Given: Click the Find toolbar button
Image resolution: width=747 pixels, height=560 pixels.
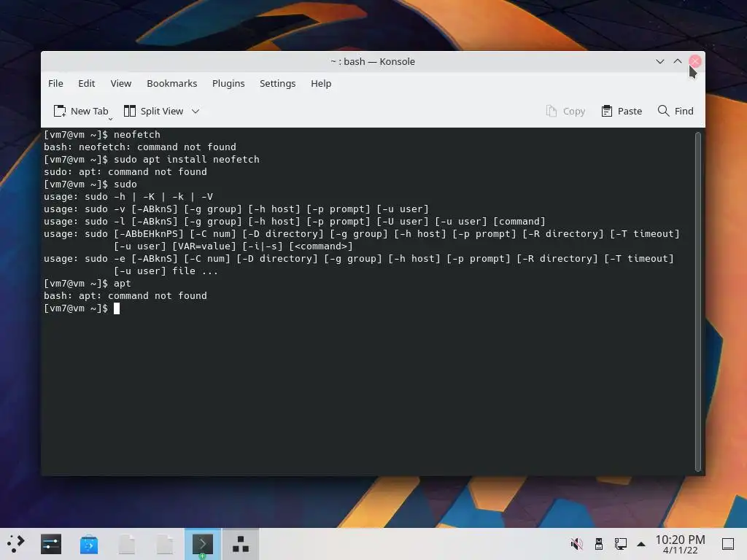Looking at the screenshot, I should coord(676,111).
